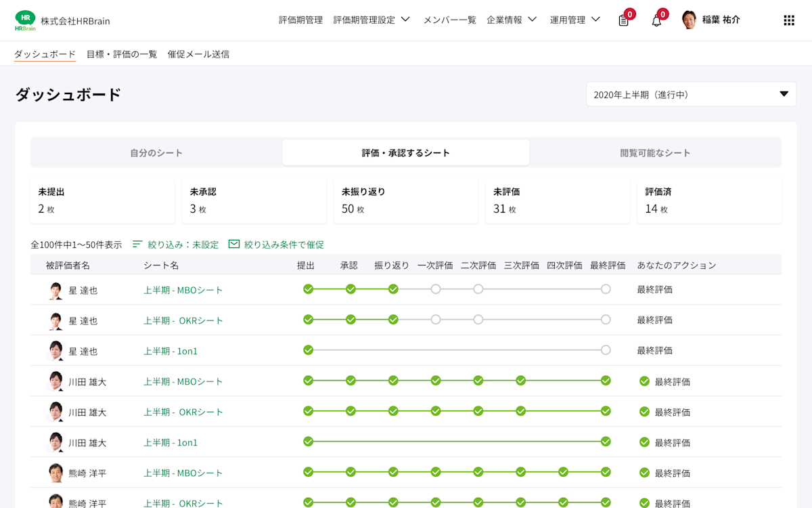Click the 被評価者名 column header
This screenshot has width=812, height=508.
[x=68, y=266]
